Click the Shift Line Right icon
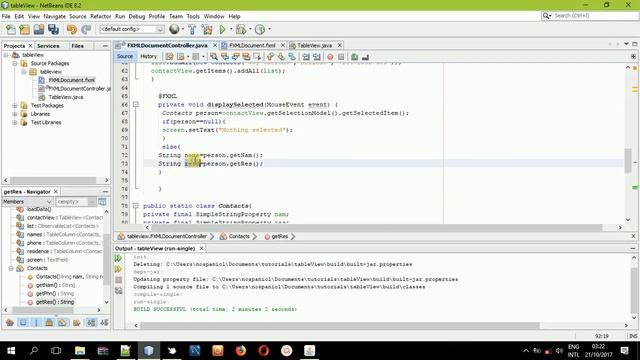Screen dimensions: 640x360 pyautogui.click(x=316, y=57)
